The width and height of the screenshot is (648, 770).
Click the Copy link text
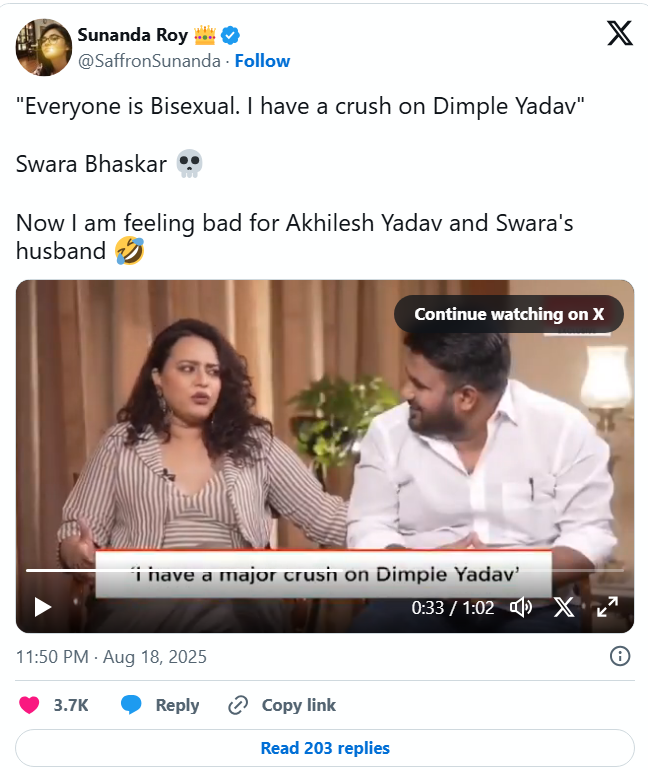pos(298,705)
